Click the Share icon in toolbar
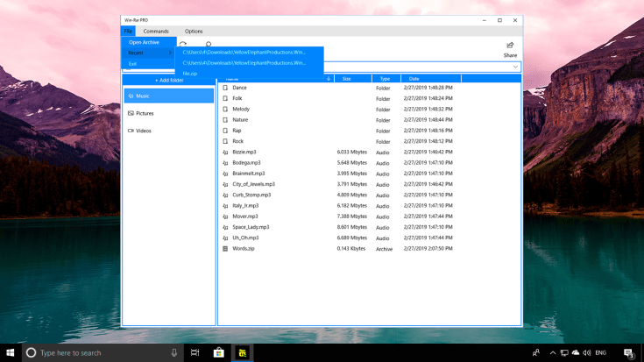 pos(510,46)
